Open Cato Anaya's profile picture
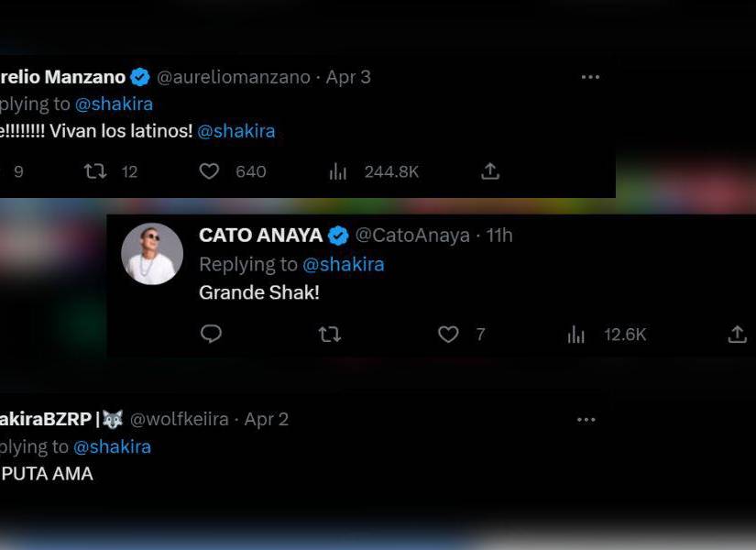756x550 pixels. [152, 254]
